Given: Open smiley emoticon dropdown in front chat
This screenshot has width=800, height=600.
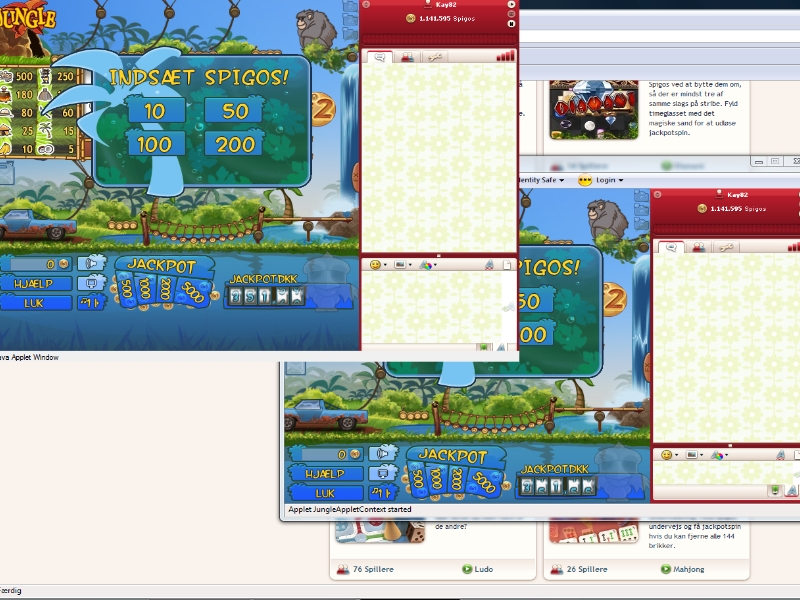Looking at the screenshot, I should click(x=378, y=265).
